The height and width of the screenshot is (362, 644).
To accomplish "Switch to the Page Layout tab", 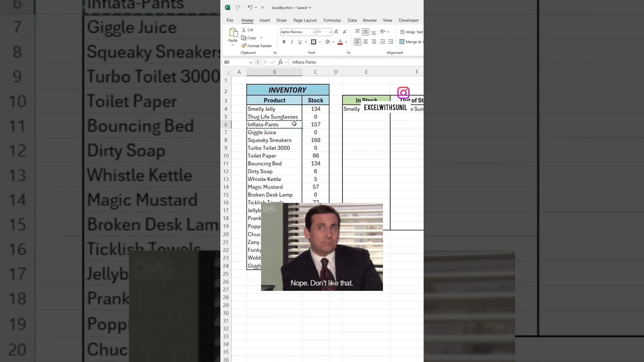I will [x=305, y=20].
